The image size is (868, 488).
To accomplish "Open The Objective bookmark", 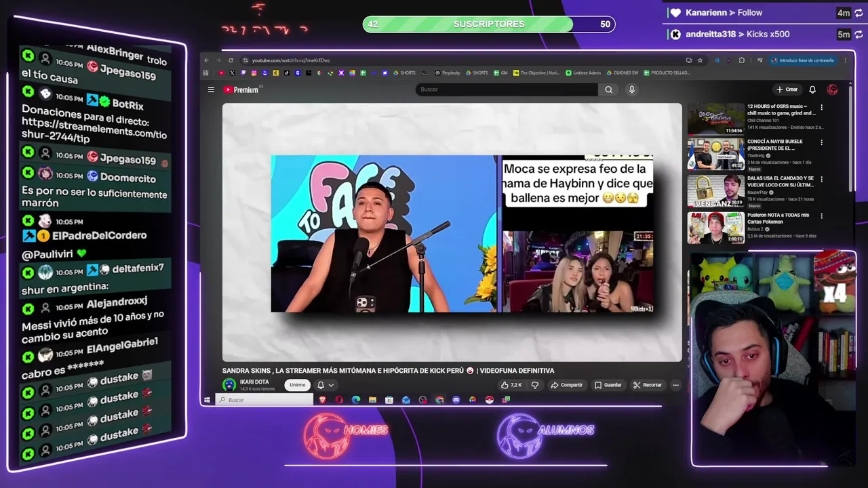I will (x=536, y=73).
